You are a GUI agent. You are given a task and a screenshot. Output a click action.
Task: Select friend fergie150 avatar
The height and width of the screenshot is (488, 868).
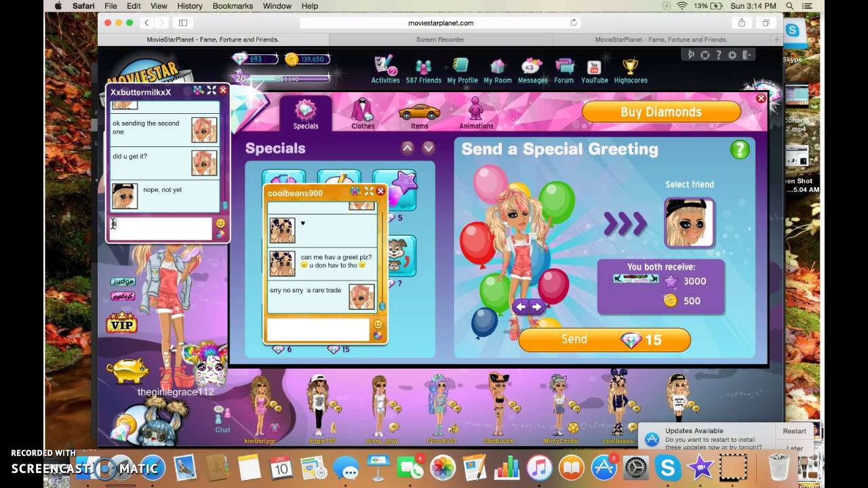317,405
